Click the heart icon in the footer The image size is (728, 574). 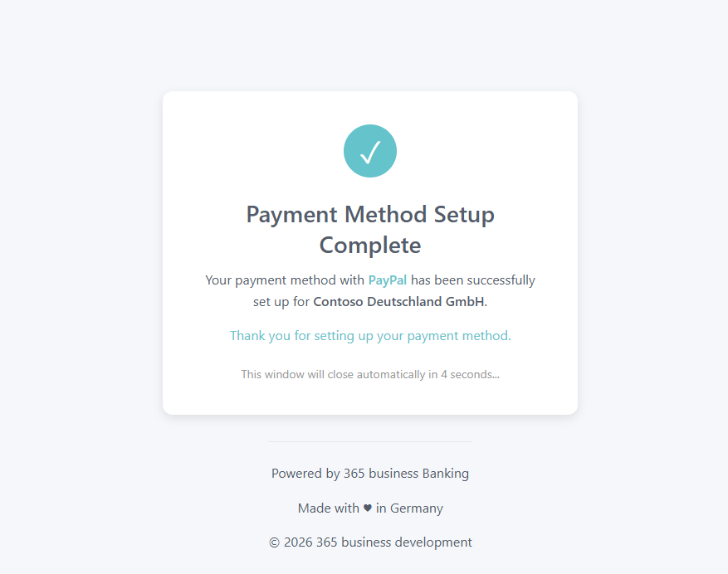coord(367,508)
